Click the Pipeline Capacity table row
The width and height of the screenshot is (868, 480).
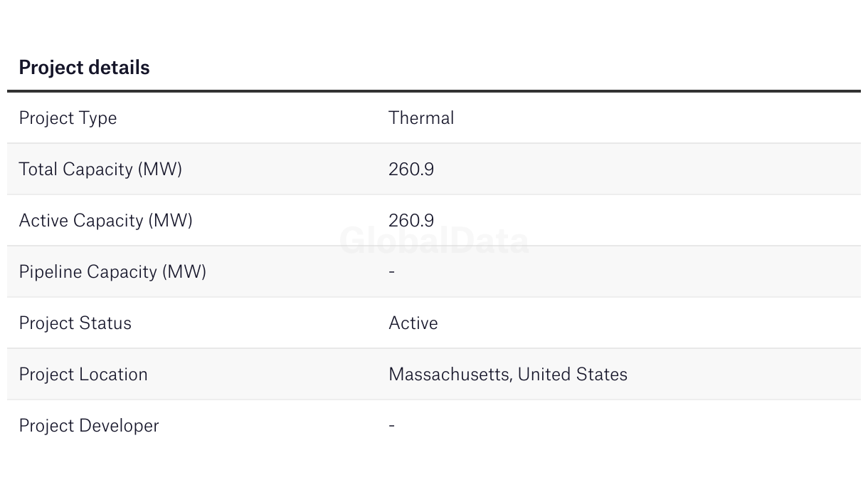tap(434, 271)
